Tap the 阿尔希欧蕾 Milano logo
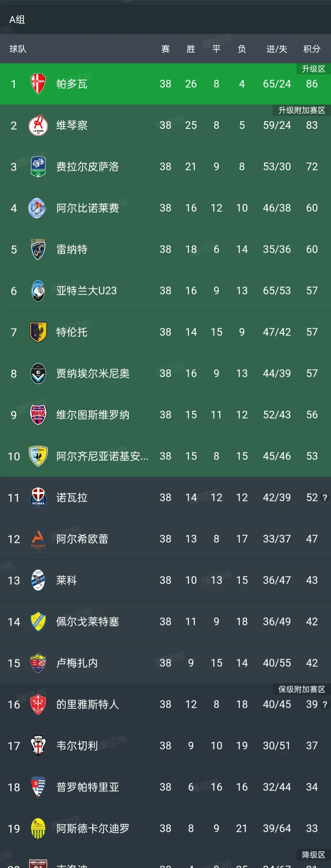331x868 pixels. coord(38,539)
